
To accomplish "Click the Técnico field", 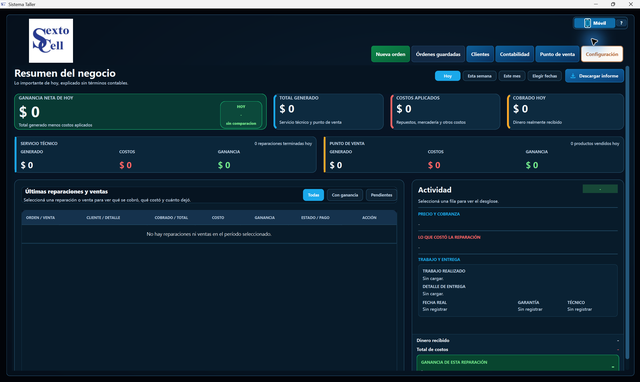I will click(579, 306).
